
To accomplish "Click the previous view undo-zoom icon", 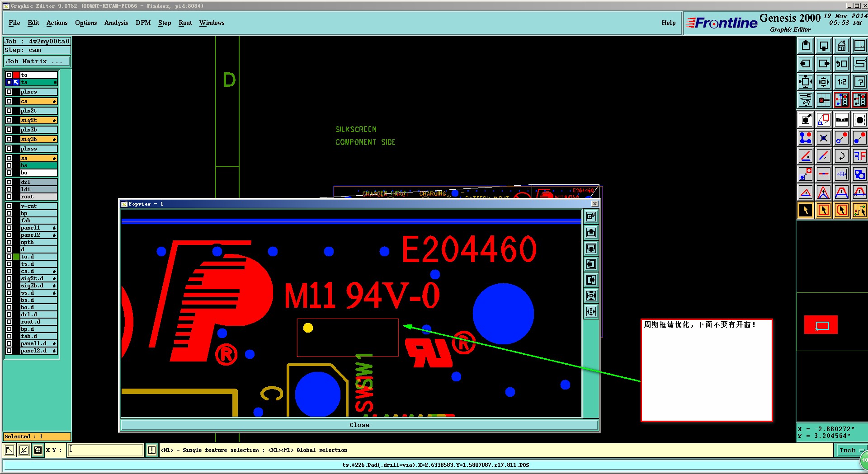I will pyautogui.click(x=842, y=64).
